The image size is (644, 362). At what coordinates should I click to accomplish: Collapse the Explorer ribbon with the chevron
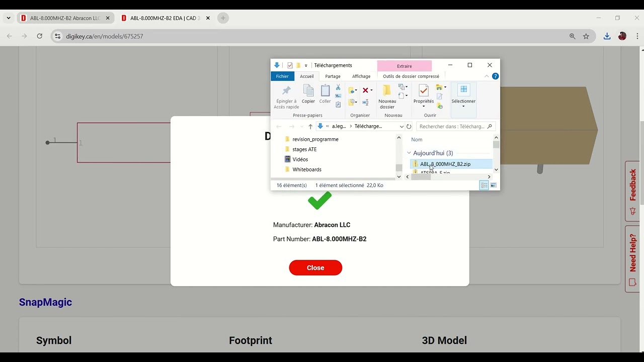tap(487, 76)
